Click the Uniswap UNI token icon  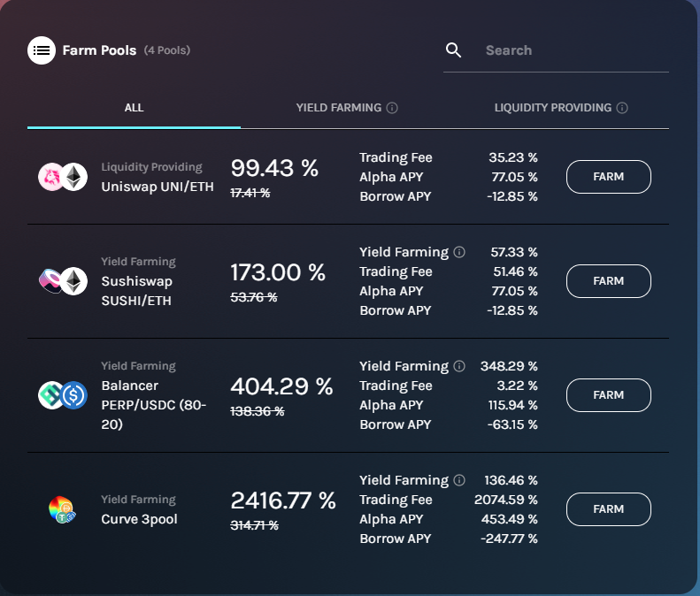(51, 177)
